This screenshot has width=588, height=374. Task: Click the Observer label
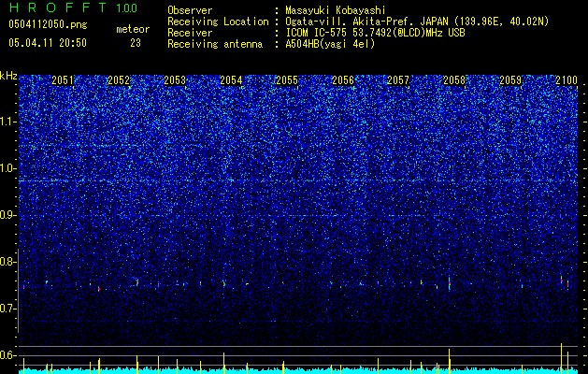coord(190,10)
